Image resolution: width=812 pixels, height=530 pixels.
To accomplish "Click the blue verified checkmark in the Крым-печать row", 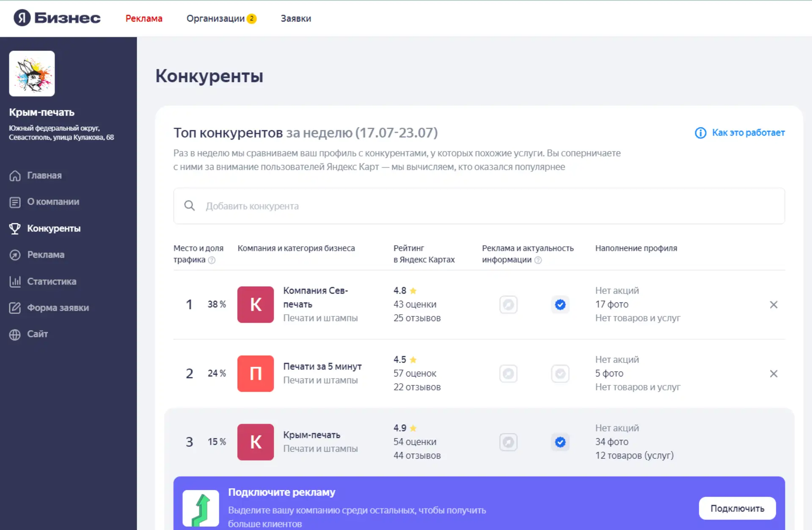I will (560, 442).
